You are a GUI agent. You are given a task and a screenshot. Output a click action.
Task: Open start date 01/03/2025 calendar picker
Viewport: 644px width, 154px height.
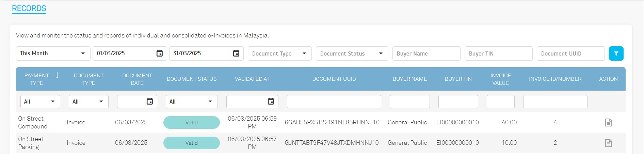point(159,53)
